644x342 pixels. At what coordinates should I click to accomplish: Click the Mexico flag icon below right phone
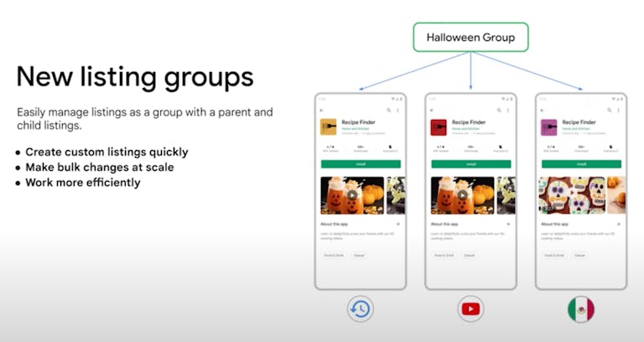[580, 309]
